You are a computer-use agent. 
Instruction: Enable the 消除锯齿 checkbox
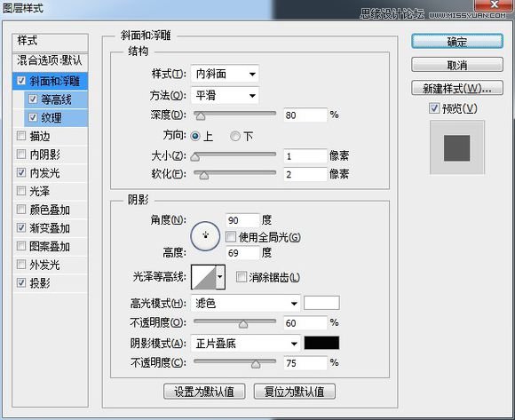[x=242, y=277]
